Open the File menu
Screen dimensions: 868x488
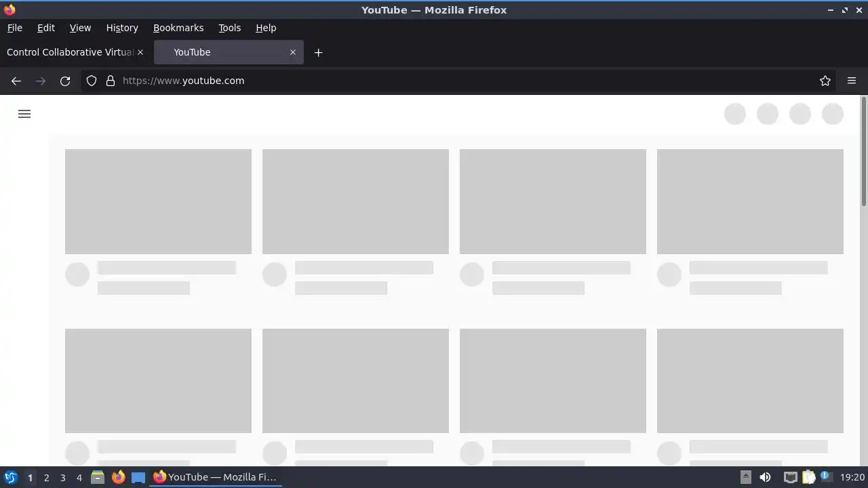pos(14,28)
